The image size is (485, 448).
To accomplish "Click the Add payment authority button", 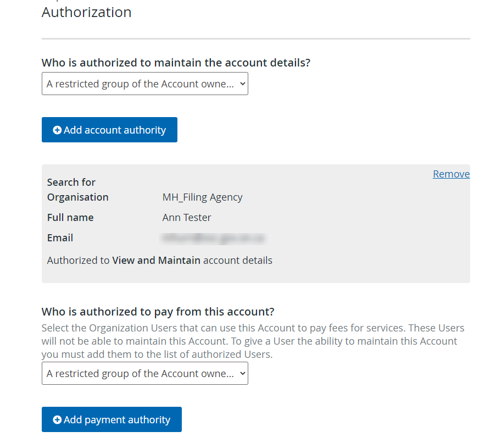I will 112,419.
